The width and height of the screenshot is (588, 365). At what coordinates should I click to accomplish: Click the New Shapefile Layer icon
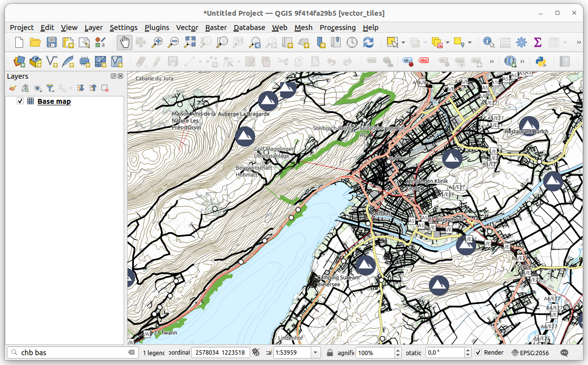[52, 61]
